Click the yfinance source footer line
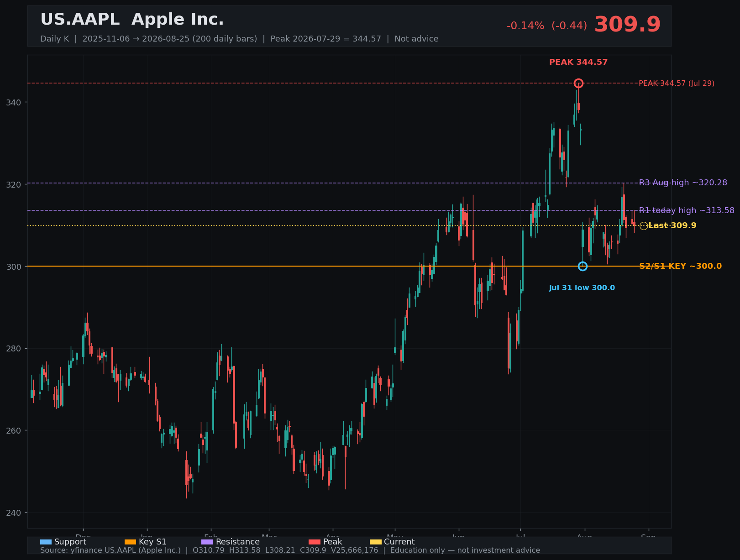 click(x=290, y=550)
